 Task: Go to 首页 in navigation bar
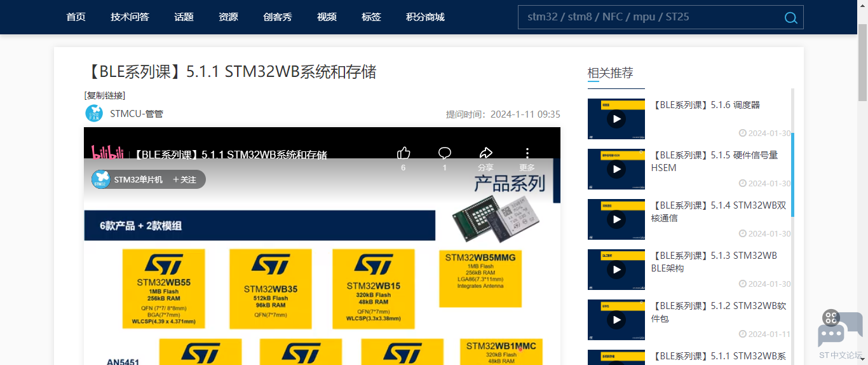point(76,17)
